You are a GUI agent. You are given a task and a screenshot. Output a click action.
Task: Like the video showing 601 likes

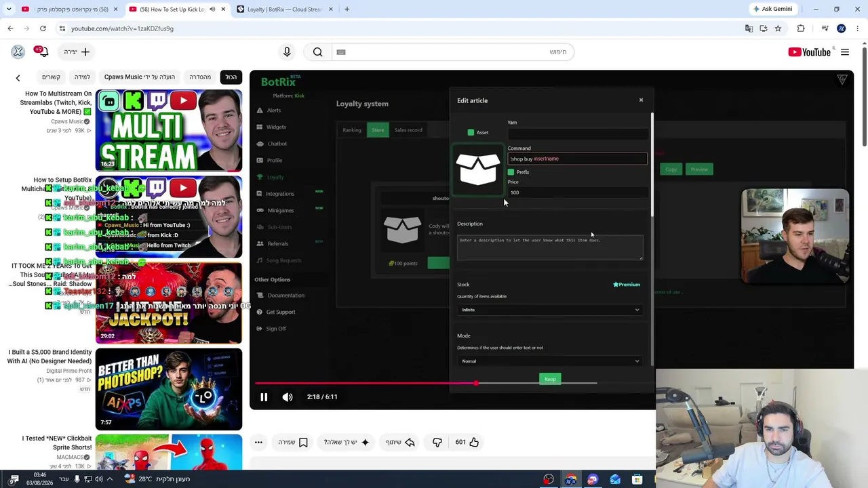[x=467, y=443]
